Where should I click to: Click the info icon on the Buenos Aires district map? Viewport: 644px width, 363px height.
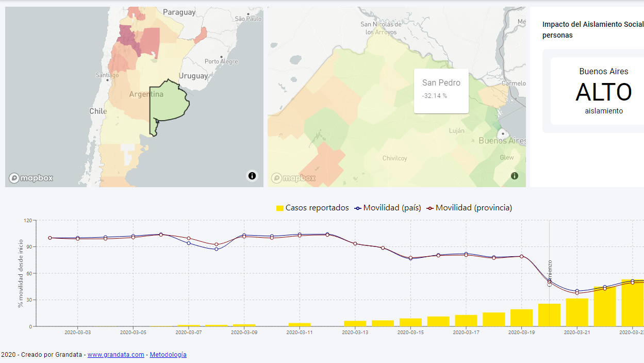coord(514,176)
